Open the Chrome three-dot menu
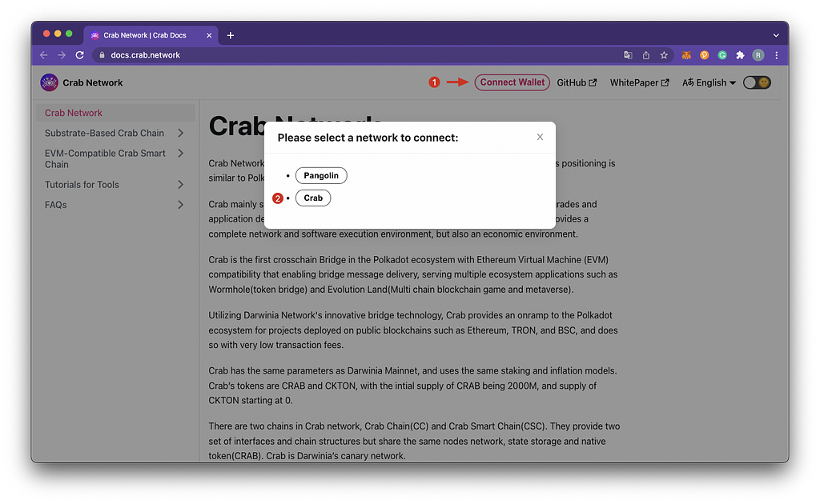The height and width of the screenshot is (504, 820). 776,55
